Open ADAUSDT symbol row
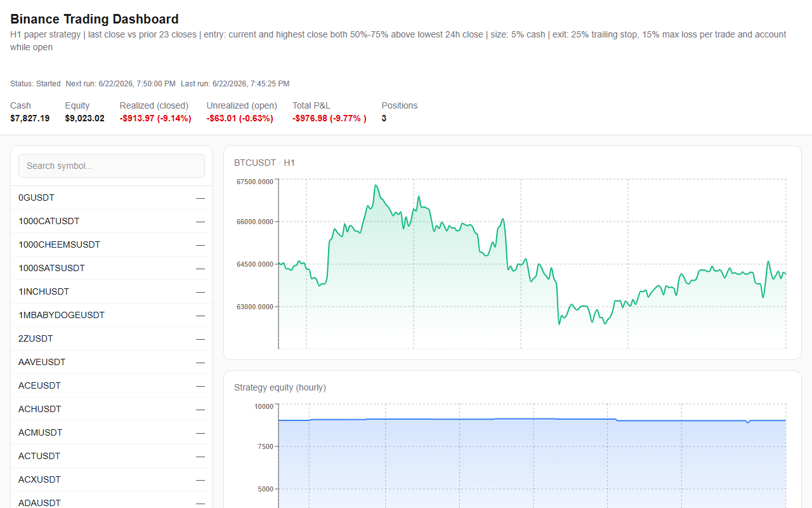The width and height of the screenshot is (812, 508). 112,500
